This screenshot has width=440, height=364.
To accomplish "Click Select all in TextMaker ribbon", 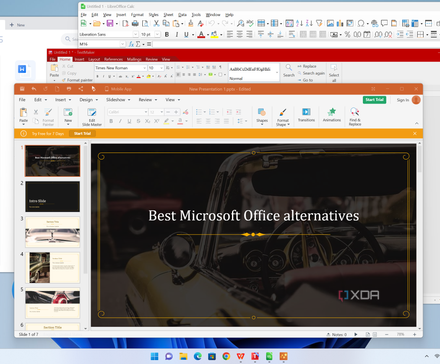I will [x=334, y=73].
